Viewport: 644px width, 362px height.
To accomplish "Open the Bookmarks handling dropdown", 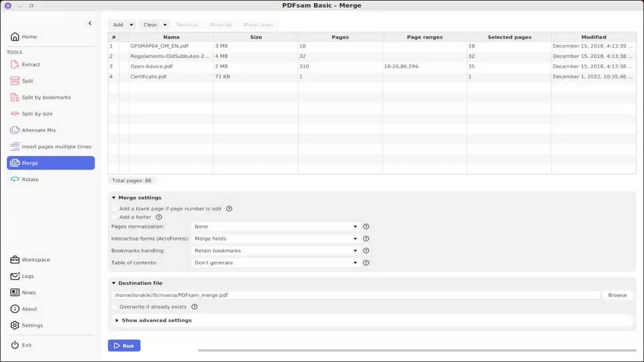I will pos(276,251).
